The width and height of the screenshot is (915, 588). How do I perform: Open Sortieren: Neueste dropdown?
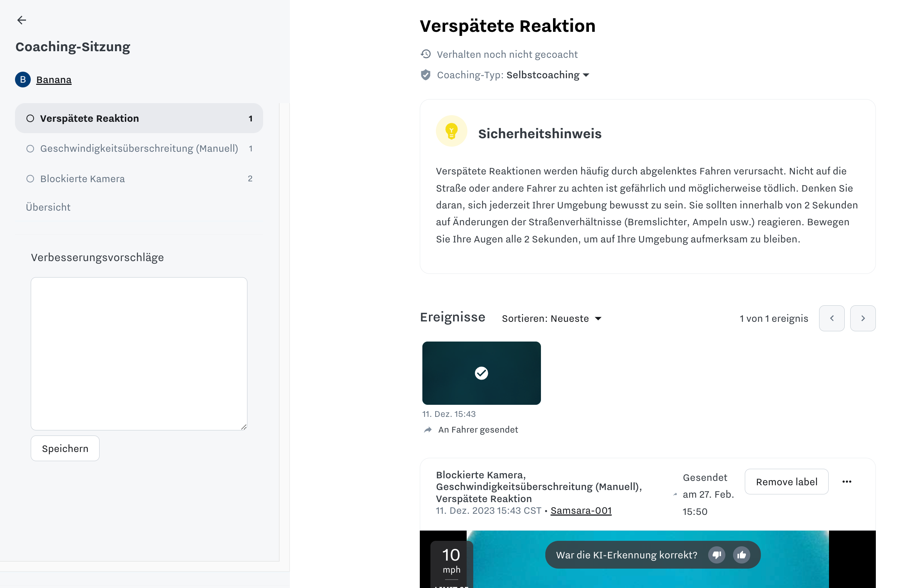551,318
